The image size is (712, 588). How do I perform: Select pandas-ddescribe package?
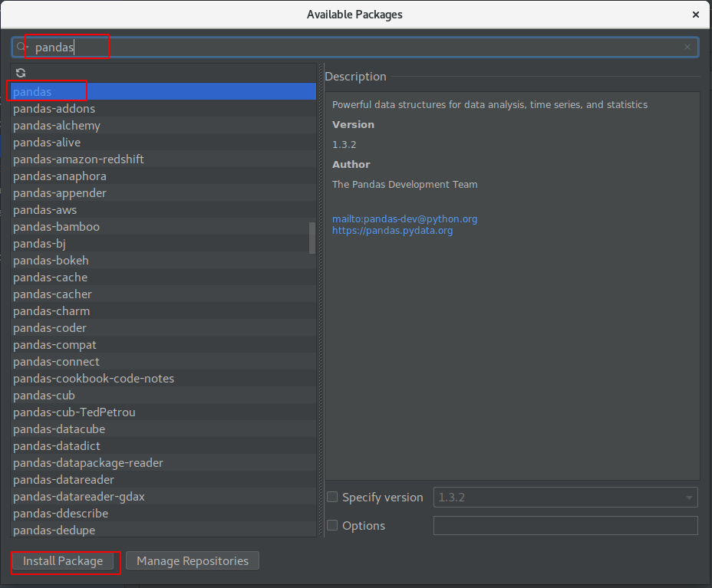[x=163, y=513]
